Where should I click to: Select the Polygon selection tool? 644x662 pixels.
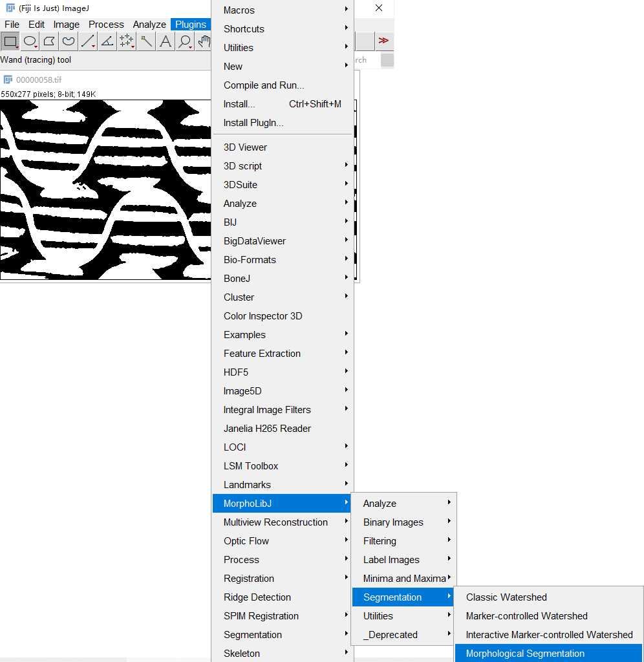pos(49,41)
